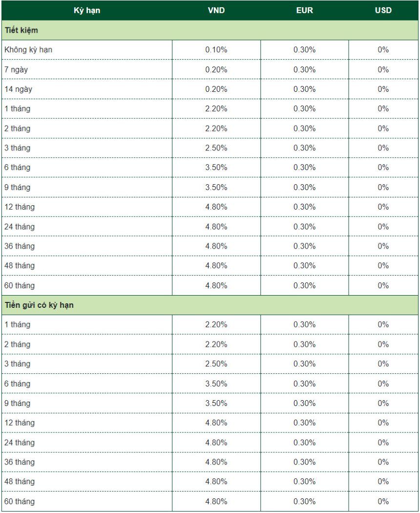This screenshot has width=420, height=513.
Task: Click the "Tiền gửi có kỳ hạn" heading
Action: click(39, 305)
